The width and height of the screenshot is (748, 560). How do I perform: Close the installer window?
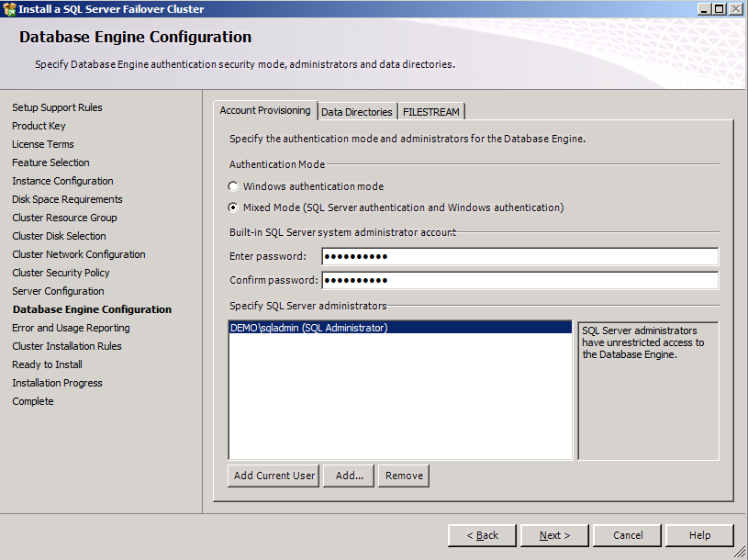pos(735,8)
